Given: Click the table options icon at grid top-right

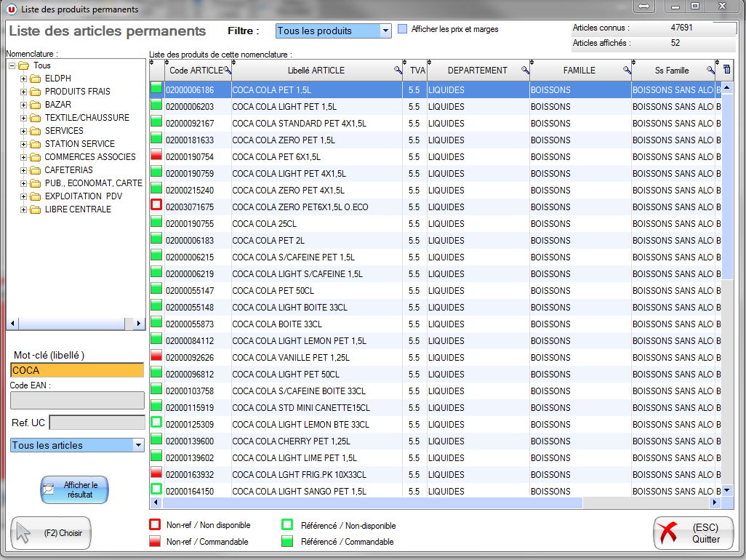Looking at the screenshot, I should (726, 70).
